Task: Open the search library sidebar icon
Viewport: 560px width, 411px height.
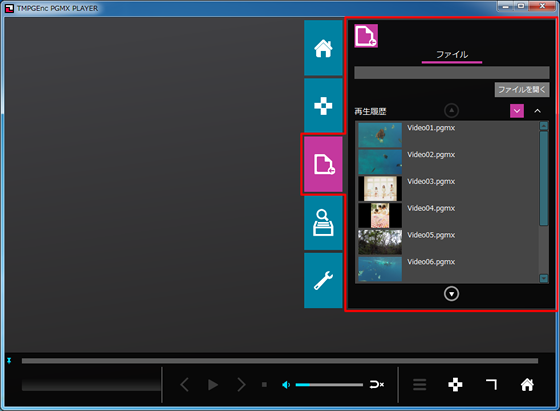Action: point(323,223)
